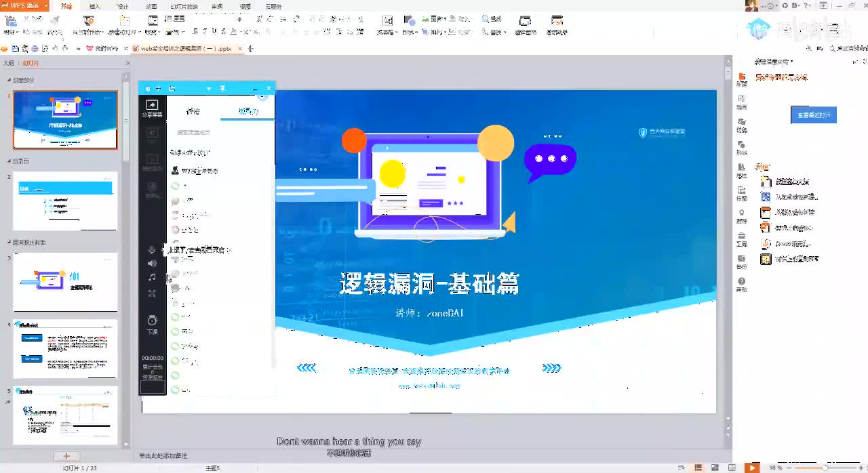The image size is (868, 473).
Task: Click the fullscreen expand icon in sidebar
Action: [152, 293]
